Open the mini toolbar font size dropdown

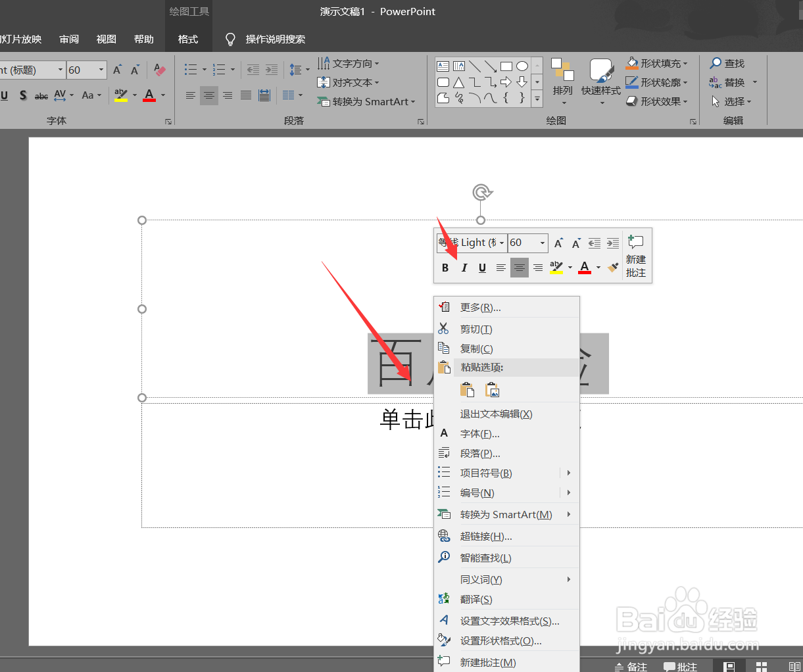tap(543, 243)
